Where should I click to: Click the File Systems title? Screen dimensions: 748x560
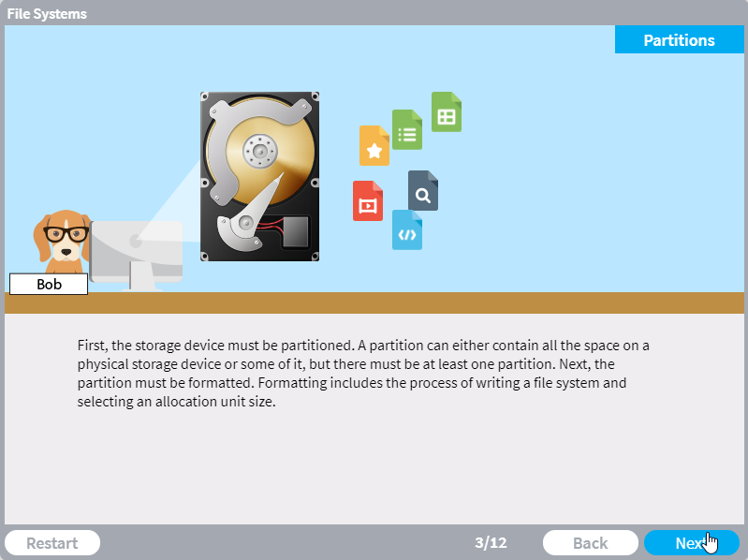pyautogui.click(x=47, y=14)
